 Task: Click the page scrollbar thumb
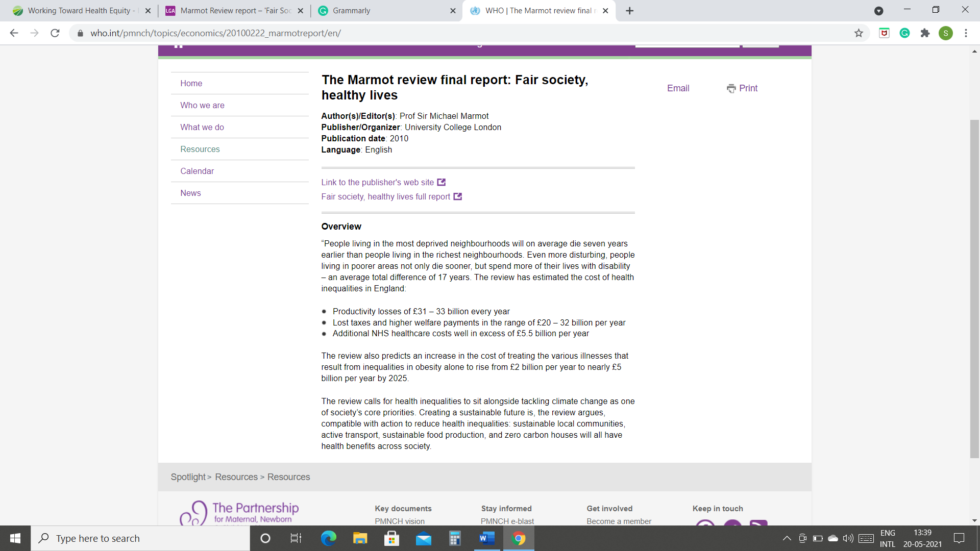pyautogui.click(x=974, y=289)
